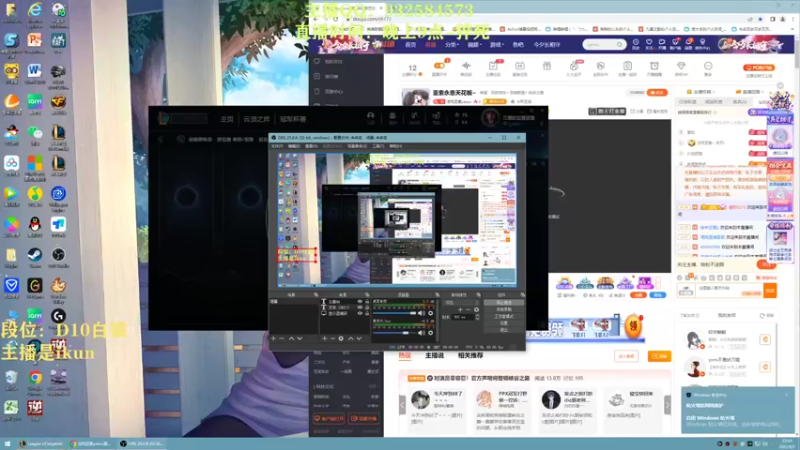
Task: Select the Home tab in League client
Action: 227,119
